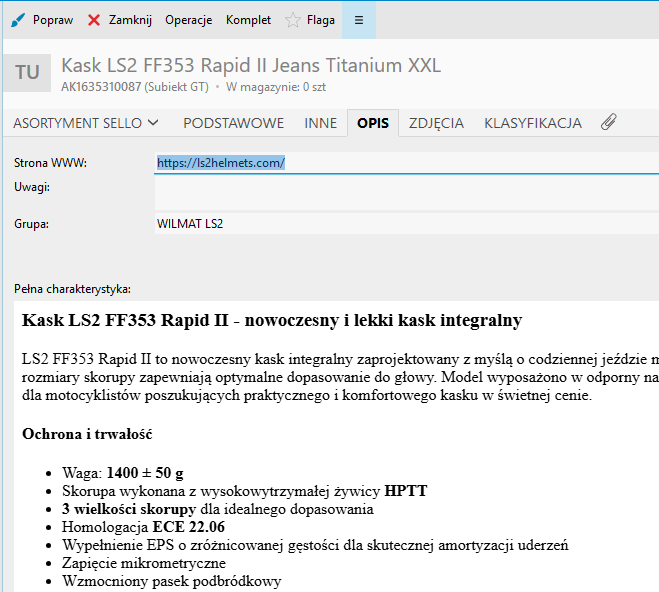Click the 'Strona WWW:' label
The image size is (659, 592).
(50, 163)
